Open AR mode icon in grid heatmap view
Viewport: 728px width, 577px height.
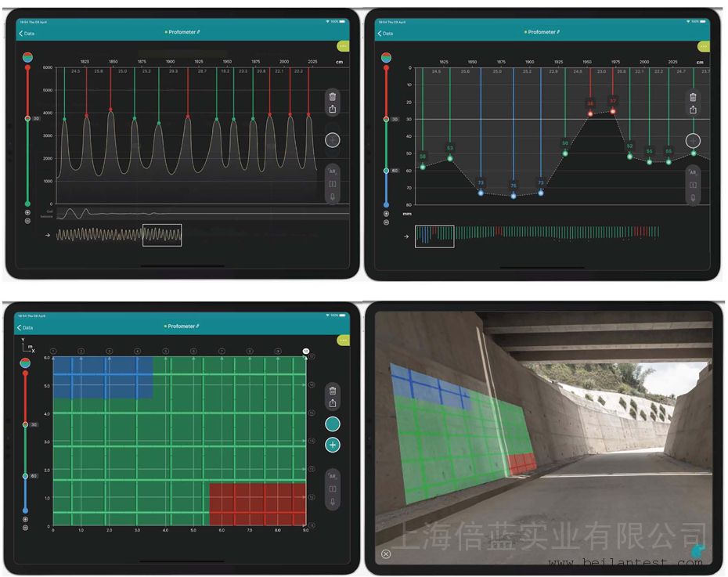click(333, 476)
